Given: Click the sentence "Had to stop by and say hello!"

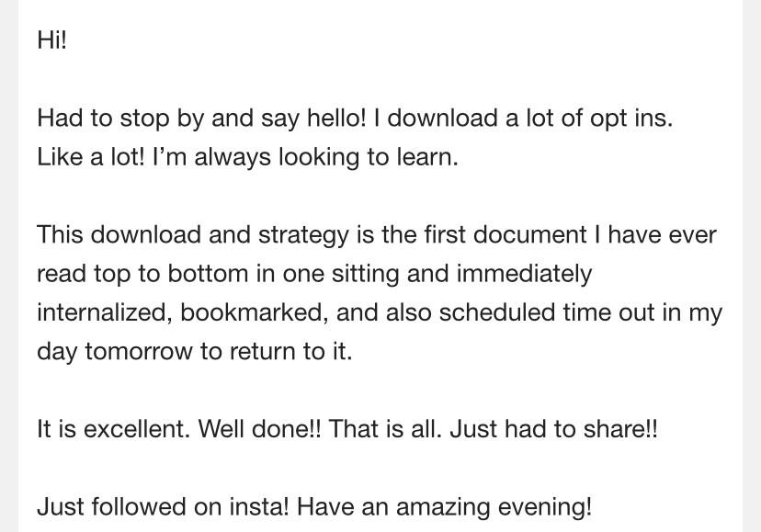Looking at the screenshot, I should click(x=201, y=119).
